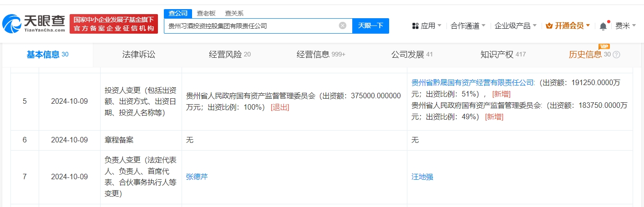Click the [退出] tag in row 5

280,107
